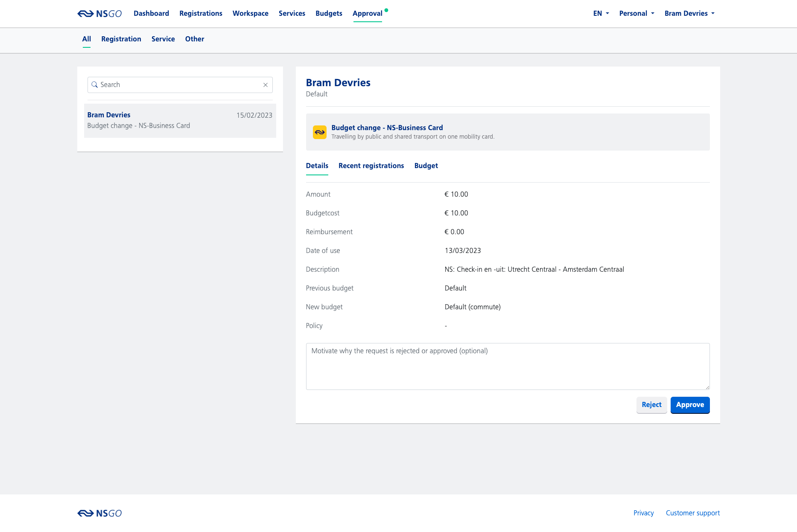Click the search magnifier icon
797x532 pixels.
(x=95, y=84)
